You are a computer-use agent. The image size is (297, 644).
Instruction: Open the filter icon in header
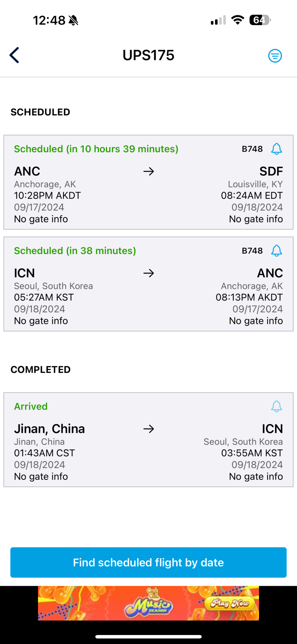[275, 56]
